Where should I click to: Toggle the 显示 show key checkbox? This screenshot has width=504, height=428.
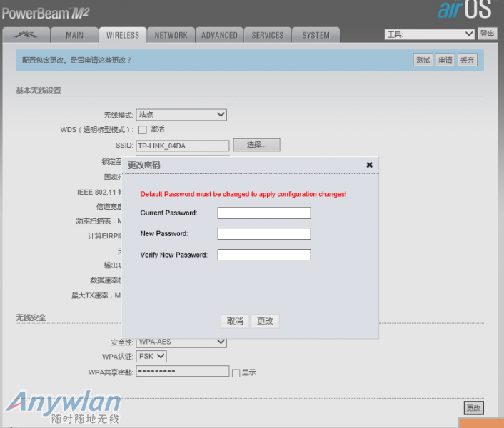coord(236,373)
